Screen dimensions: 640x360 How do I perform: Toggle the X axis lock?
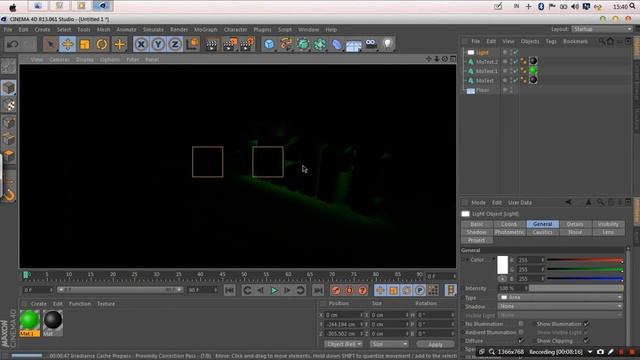tap(141, 44)
